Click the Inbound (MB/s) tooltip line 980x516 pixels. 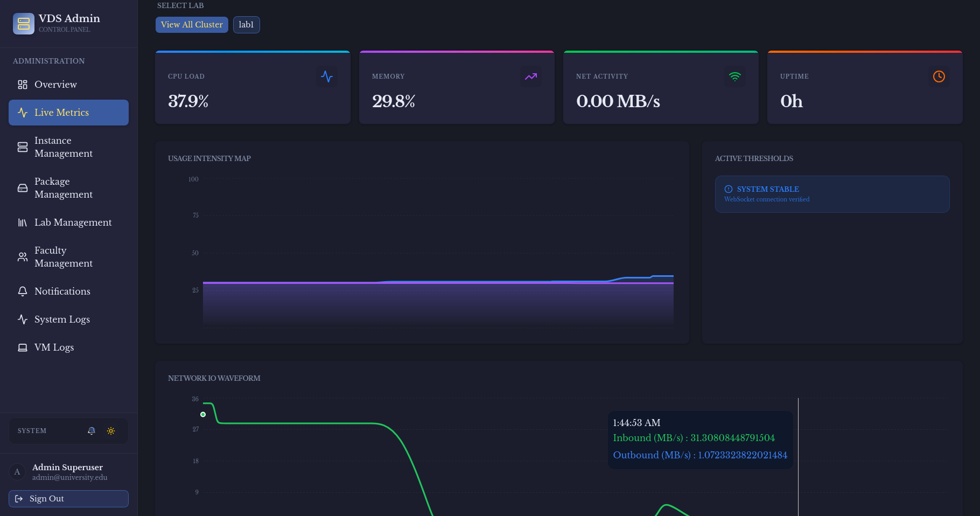694,438
